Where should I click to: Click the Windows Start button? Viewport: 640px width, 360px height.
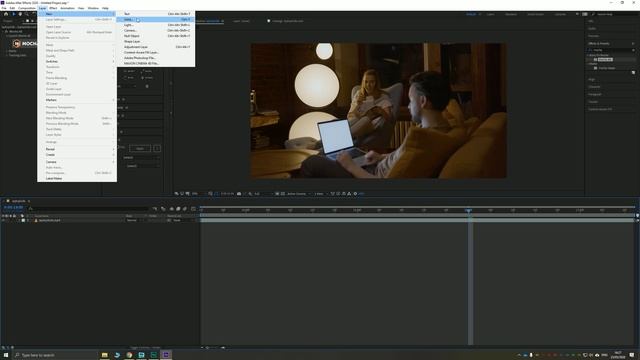coord(6,355)
